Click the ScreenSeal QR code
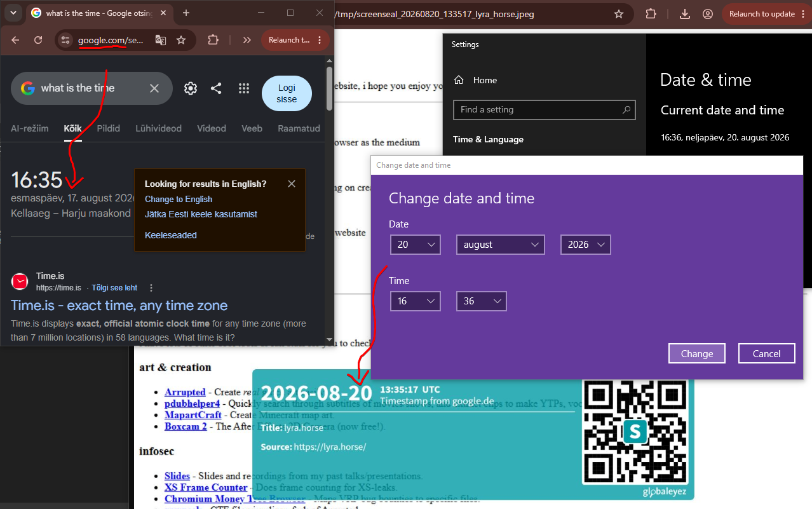Viewport: 812px width, 509px height. click(635, 432)
